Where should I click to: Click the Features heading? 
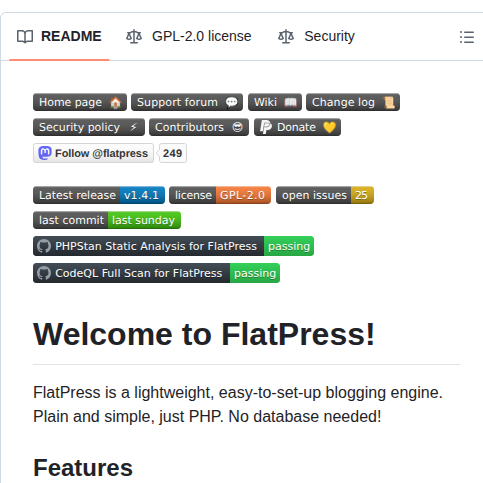pos(83,468)
